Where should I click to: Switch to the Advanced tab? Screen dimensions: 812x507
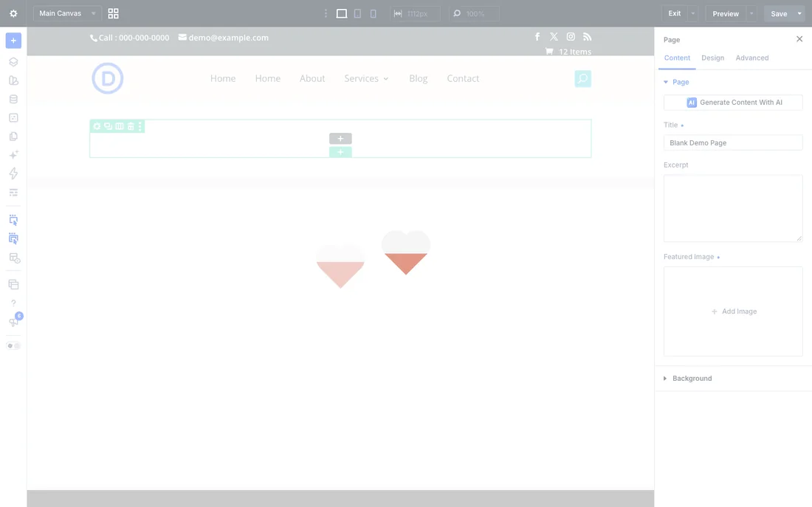(752, 58)
